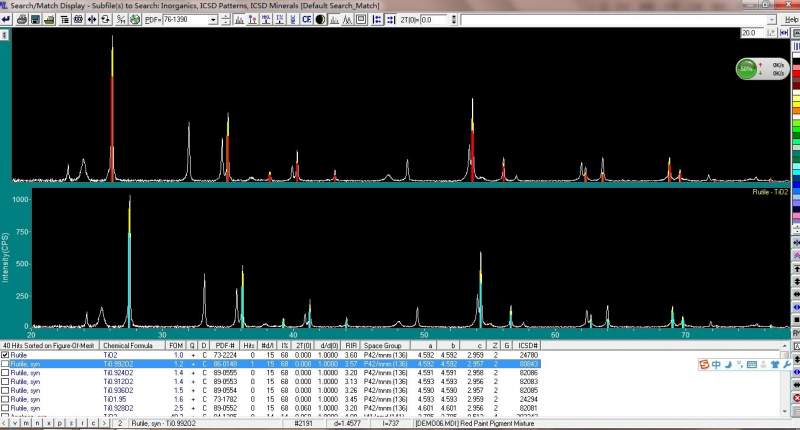Check the Rutile, syn TiO1.95 row checkbox
This screenshot has height=430, width=800.
(x=5, y=399)
